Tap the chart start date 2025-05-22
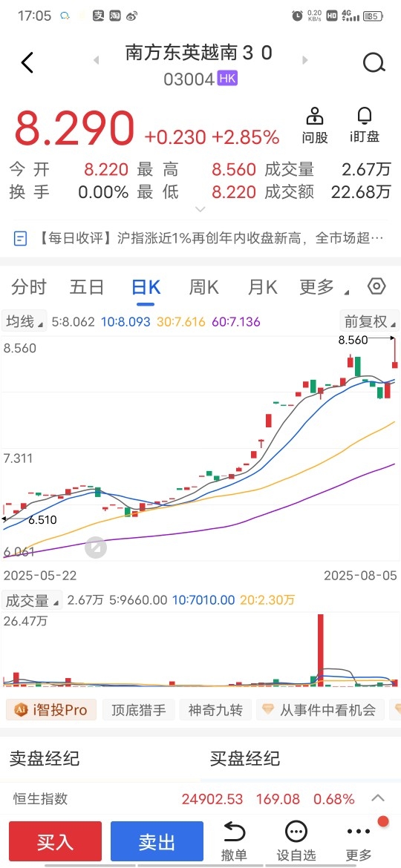The image size is (401, 868). (40, 576)
